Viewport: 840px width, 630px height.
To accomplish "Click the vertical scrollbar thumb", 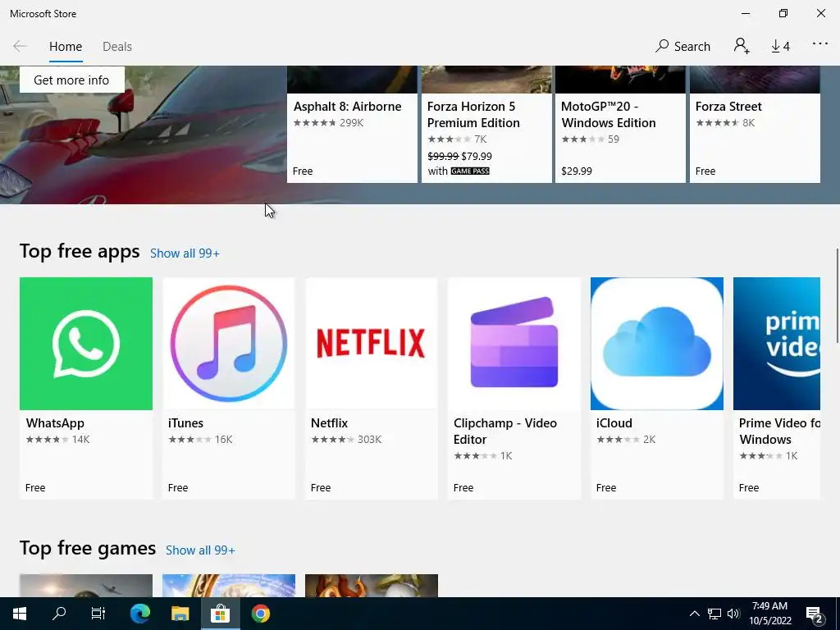I will click(x=838, y=295).
